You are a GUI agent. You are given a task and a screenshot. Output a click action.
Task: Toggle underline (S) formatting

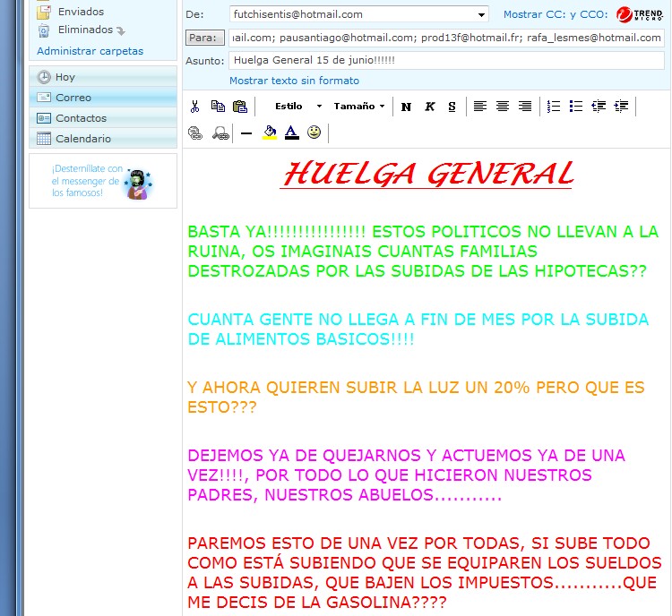(452, 107)
